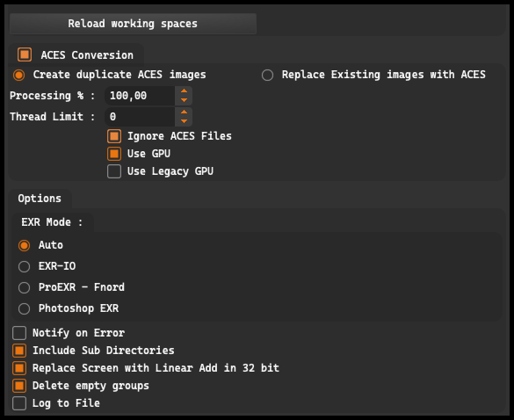This screenshot has height=420, width=514.
Task: Click the Reload working spaces button
Action: [x=133, y=24]
